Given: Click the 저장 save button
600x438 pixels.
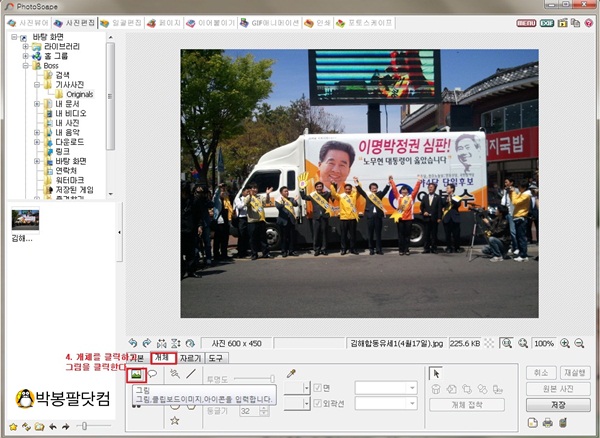Looking at the screenshot, I should tap(558, 405).
